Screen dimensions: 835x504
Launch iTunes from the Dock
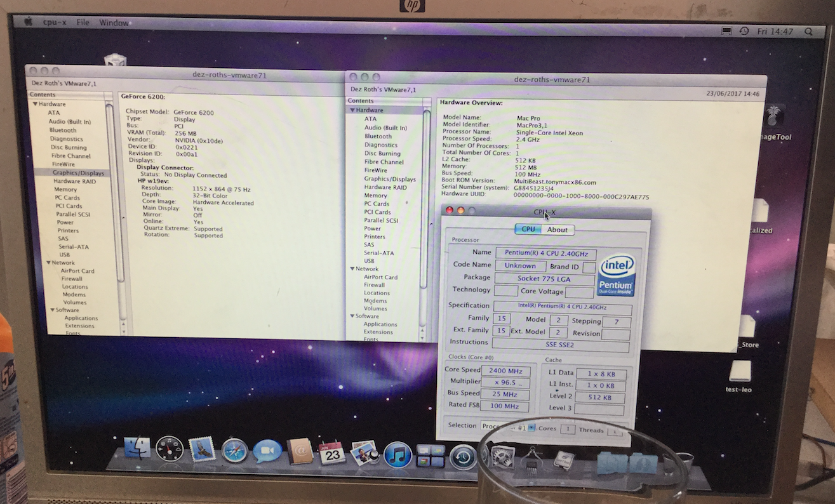(x=398, y=455)
